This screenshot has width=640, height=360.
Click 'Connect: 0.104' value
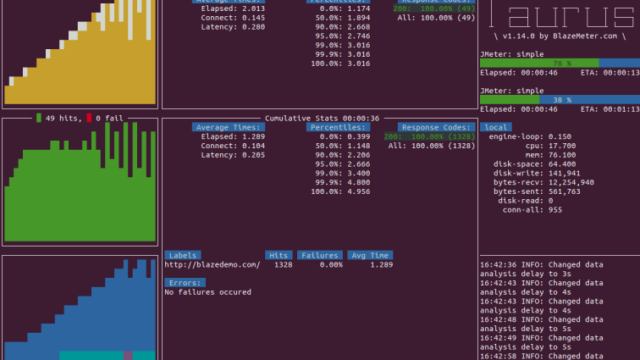pos(233,146)
